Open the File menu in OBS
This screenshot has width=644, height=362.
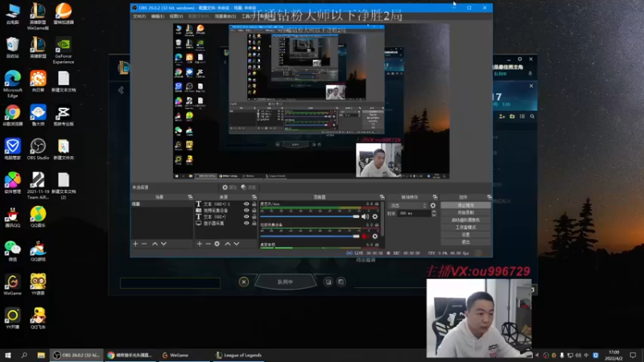(139, 16)
